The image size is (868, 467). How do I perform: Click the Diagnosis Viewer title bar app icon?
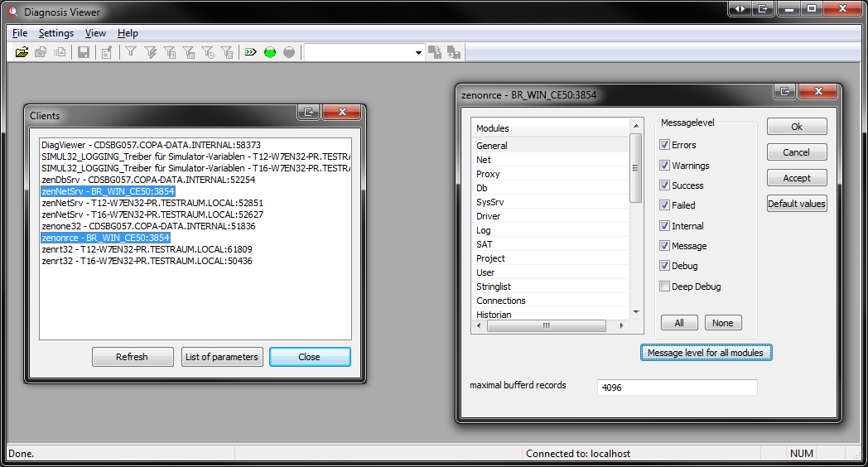point(12,12)
